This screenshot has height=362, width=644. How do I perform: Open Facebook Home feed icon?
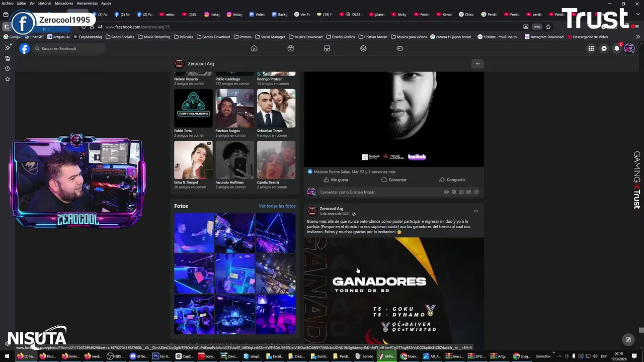coord(254,48)
